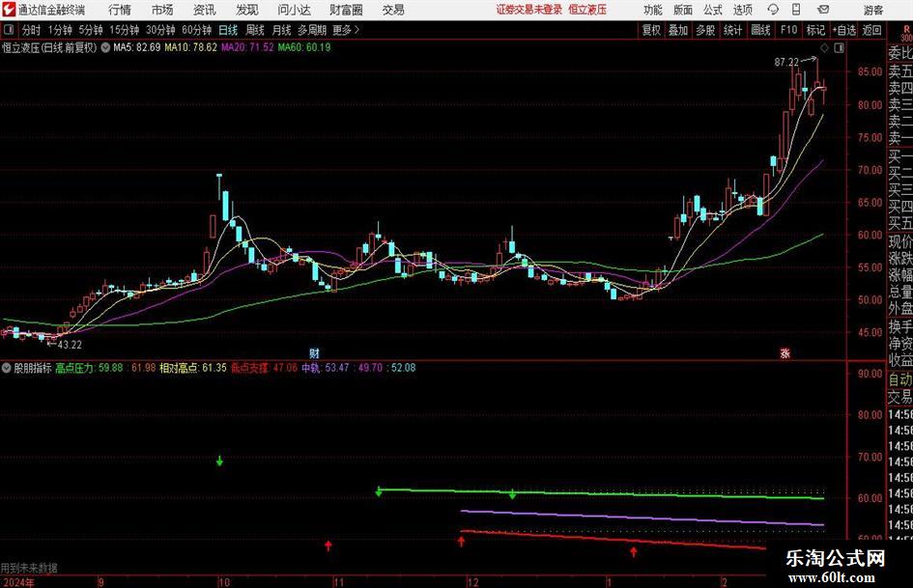Screen dimensions: 913x588
Task: Click the F10 company info button
Action: [x=789, y=30]
